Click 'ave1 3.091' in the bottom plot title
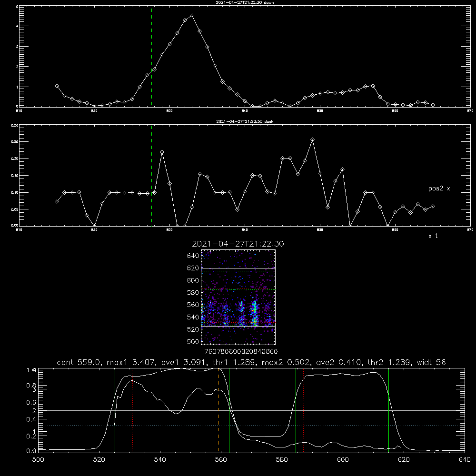 tap(184, 362)
